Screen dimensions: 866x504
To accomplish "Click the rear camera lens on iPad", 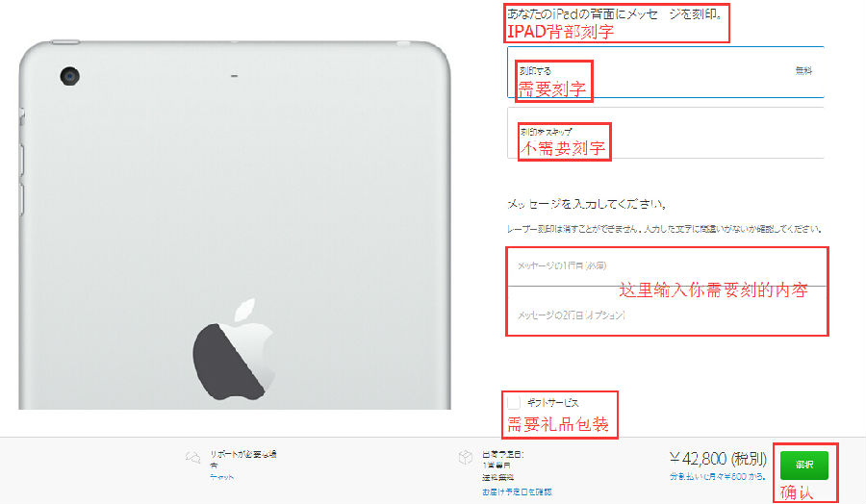I will tap(69, 76).
